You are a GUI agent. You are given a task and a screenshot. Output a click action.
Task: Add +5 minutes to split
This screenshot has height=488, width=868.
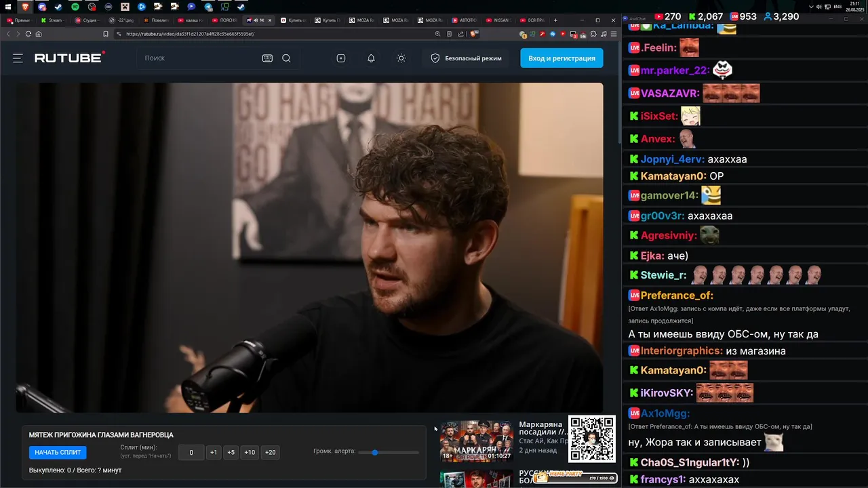coord(231,452)
